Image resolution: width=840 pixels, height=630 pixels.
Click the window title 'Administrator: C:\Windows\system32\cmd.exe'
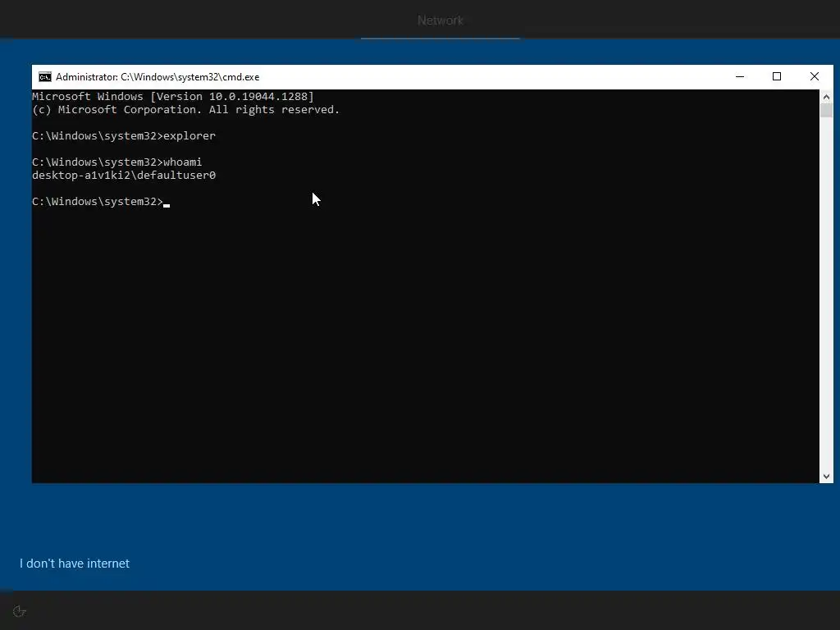(x=157, y=77)
